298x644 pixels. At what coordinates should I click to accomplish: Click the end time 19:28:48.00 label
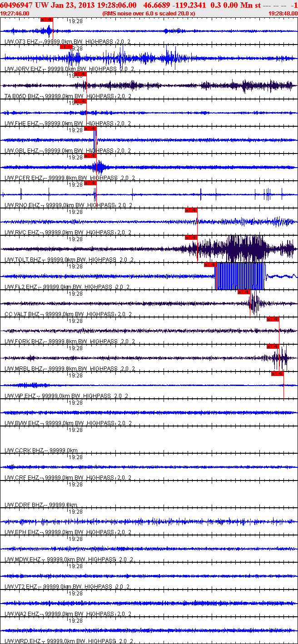coord(283,14)
